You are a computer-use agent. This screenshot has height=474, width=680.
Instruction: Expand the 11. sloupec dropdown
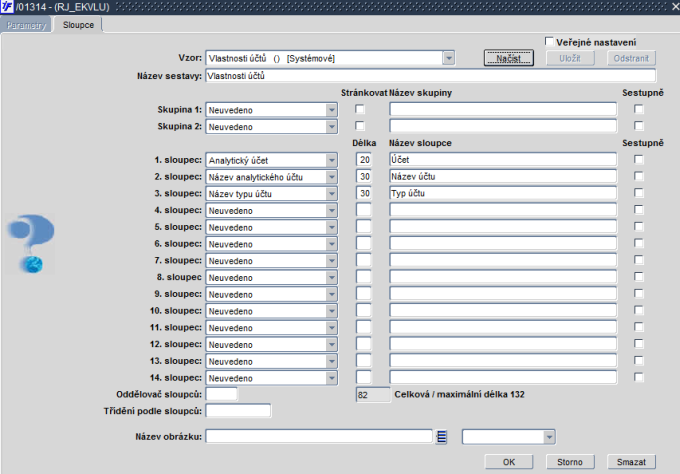331,328
